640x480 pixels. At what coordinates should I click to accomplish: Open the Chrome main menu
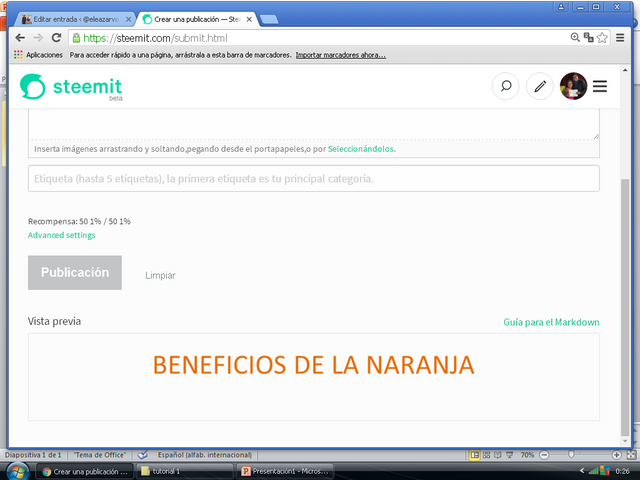(x=620, y=38)
